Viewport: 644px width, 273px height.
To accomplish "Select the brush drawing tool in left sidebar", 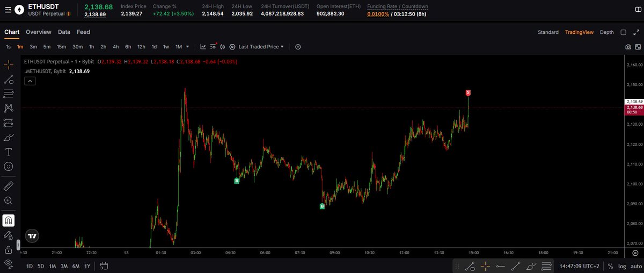I will pos(9,137).
